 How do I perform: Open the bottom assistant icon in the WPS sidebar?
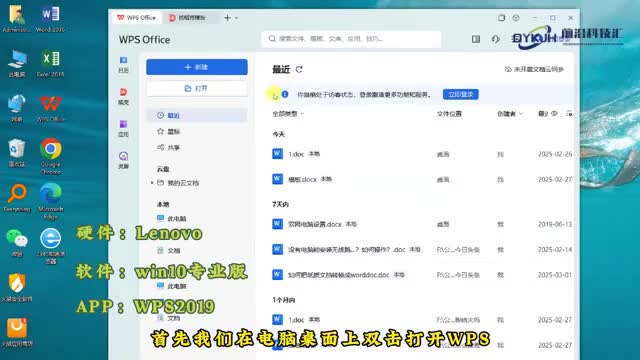pos(123,160)
